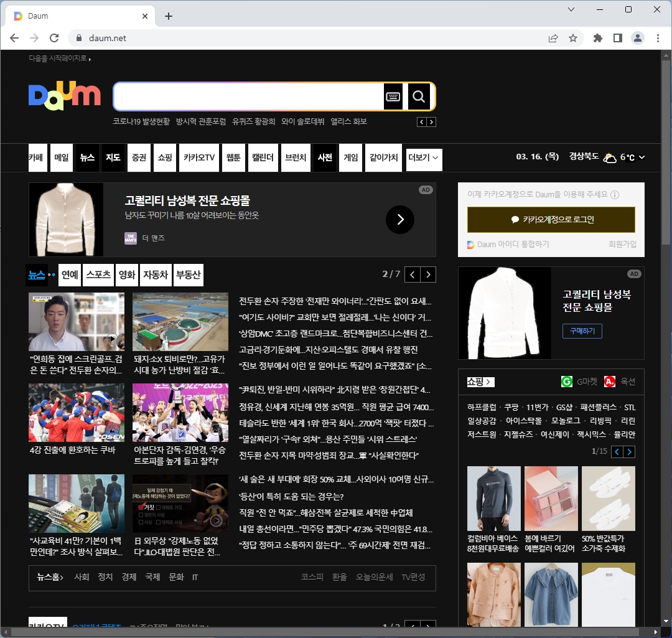The image size is (672, 638).
Task: Open the 연희동 집 스크린골프 video thumbnail
Action: click(77, 322)
